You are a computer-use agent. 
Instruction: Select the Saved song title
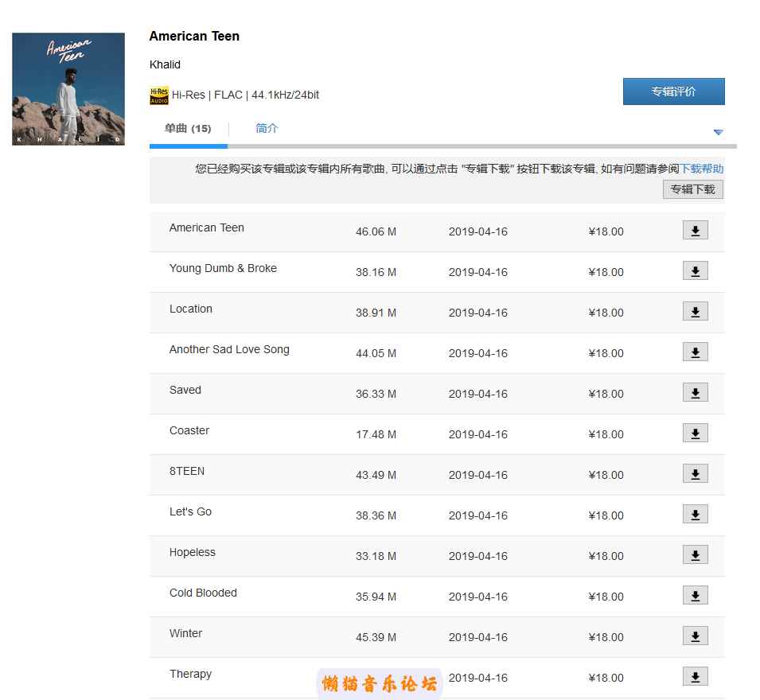pyautogui.click(x=185, y=390)
